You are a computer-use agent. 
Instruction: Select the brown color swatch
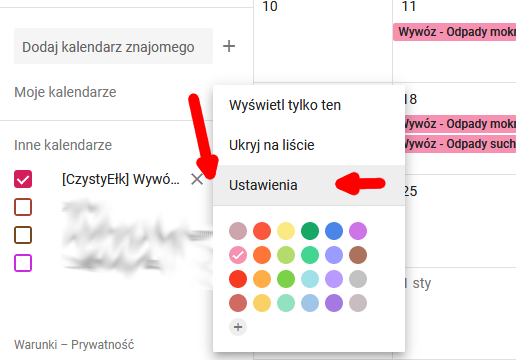tap(358, 255)
